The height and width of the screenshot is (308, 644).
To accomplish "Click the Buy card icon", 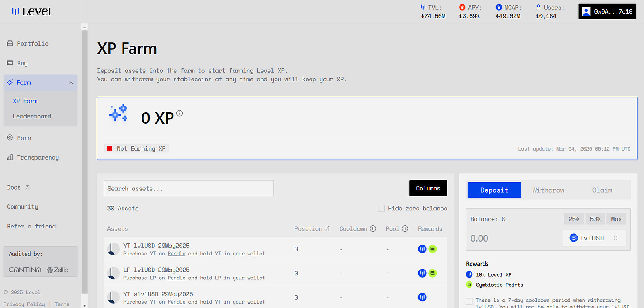I will pyautogui.click(x=10, y=63).
